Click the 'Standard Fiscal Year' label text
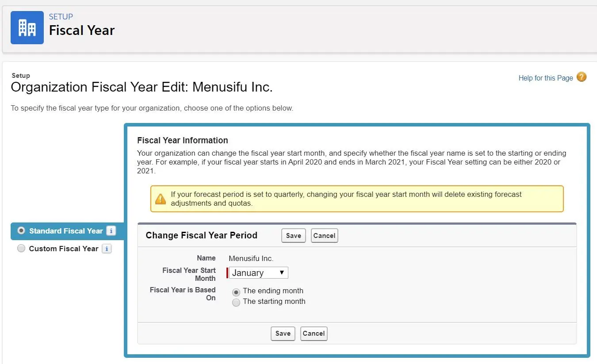Viewport: 597px width, 364px height. click(x=66, y=231)
